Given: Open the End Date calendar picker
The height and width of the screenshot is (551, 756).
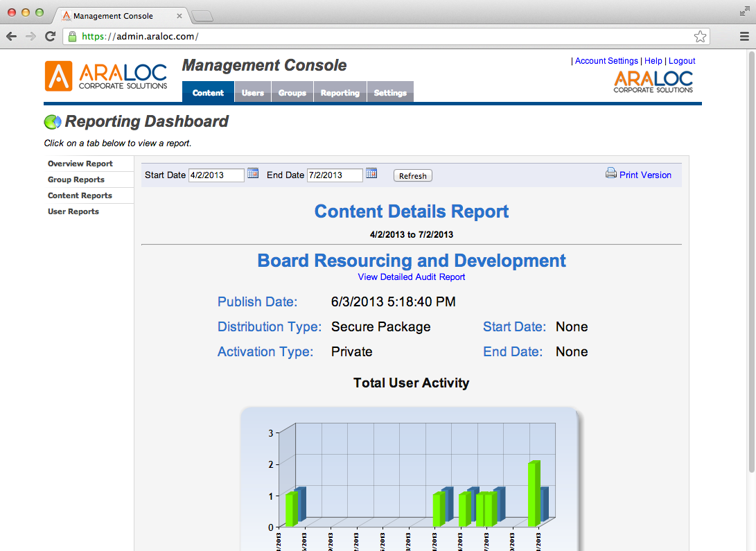Looking at the screenshot, I should 371,174.
